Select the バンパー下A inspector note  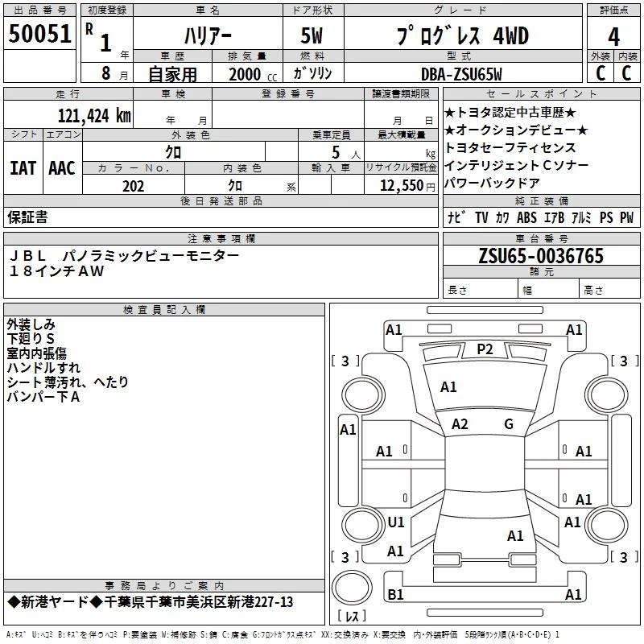(43, 397)
